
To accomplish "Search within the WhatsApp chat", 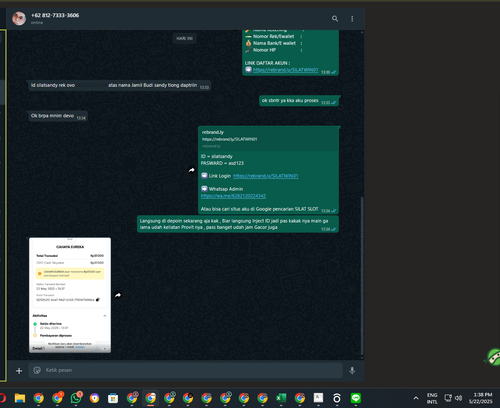I will tap(335, 19).
